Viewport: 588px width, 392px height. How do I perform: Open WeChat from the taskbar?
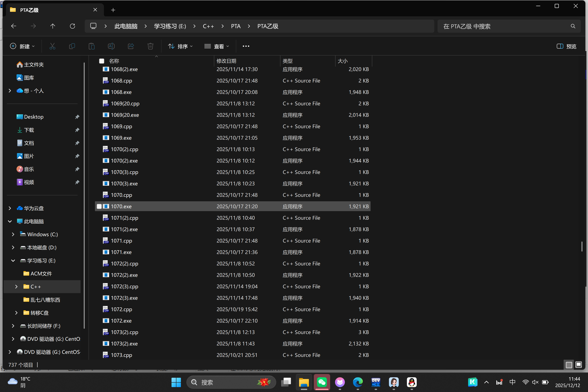[322, 382]
